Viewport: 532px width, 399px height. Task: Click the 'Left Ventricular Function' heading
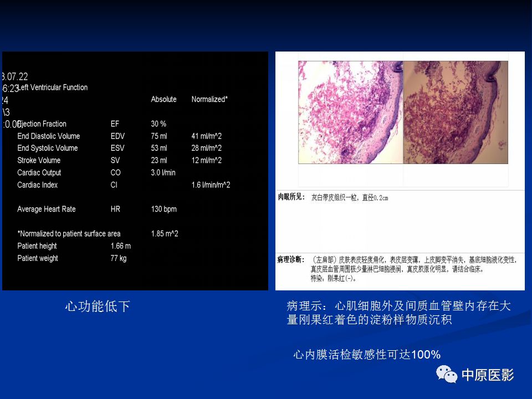53,88
